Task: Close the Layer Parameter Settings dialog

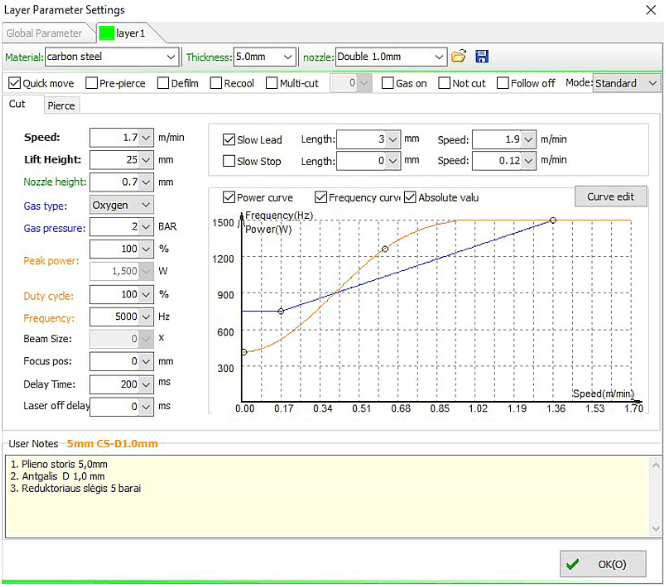Action: [651, 10]
